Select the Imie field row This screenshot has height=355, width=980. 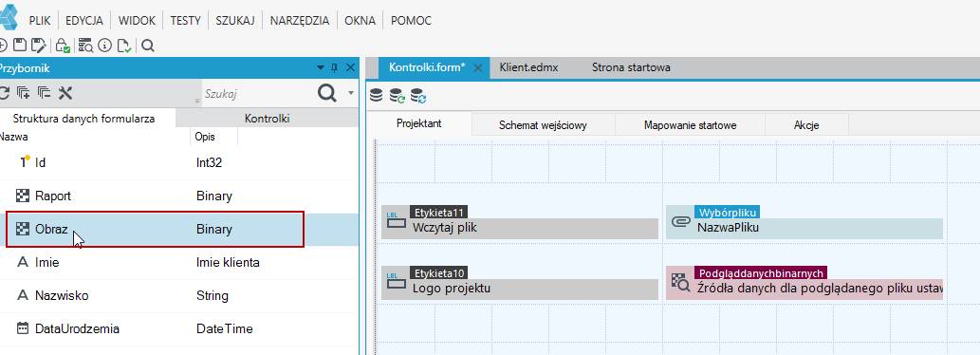[x=179, y=263]
